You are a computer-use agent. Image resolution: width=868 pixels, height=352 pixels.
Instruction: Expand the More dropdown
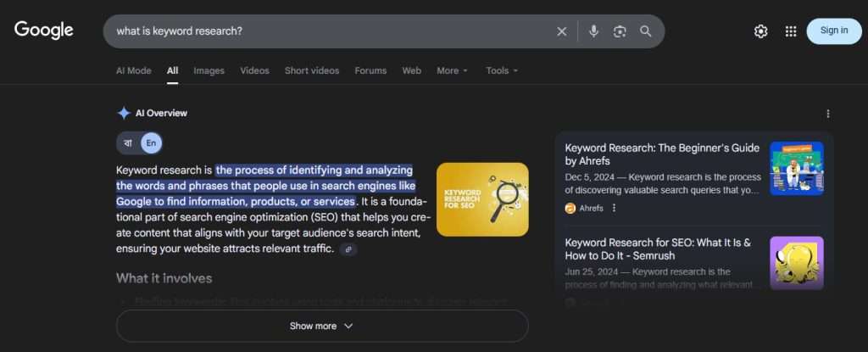click(x=453, y=70)
